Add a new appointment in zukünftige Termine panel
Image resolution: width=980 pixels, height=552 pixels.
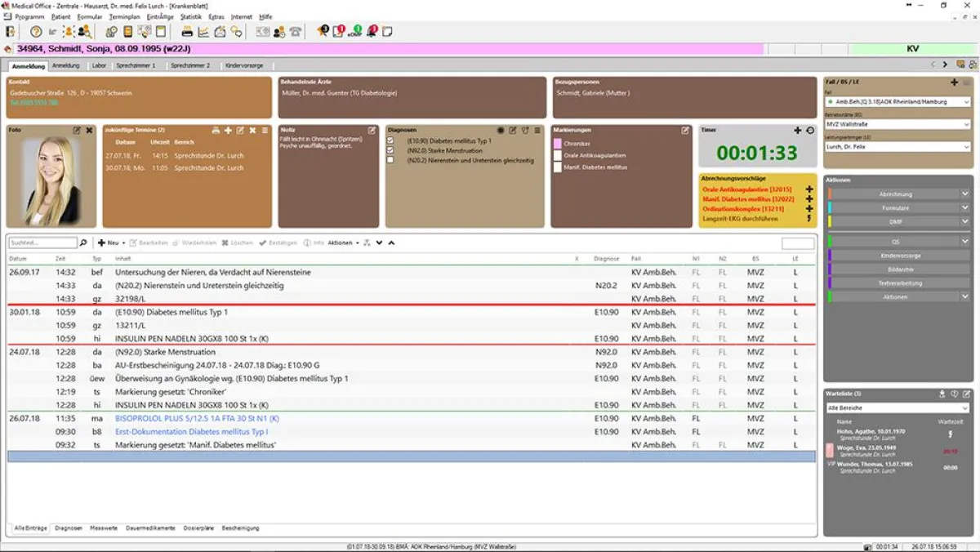[228, 130]
